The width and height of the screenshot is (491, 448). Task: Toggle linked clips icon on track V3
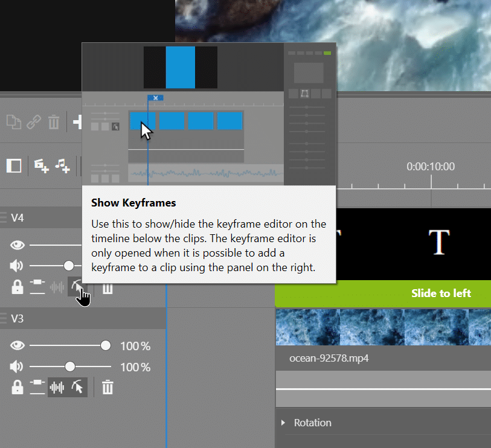tap(37, 388)
